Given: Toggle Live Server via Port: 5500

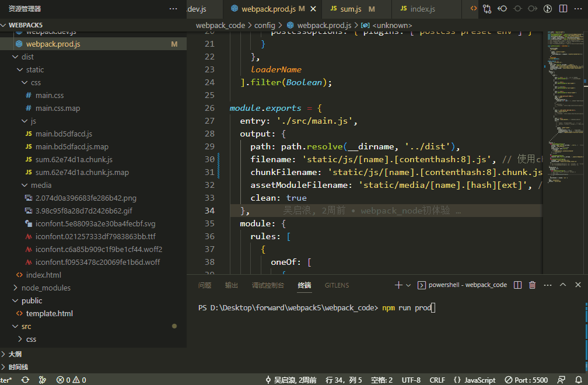Looking at the screenshot, I should (526, 380).
